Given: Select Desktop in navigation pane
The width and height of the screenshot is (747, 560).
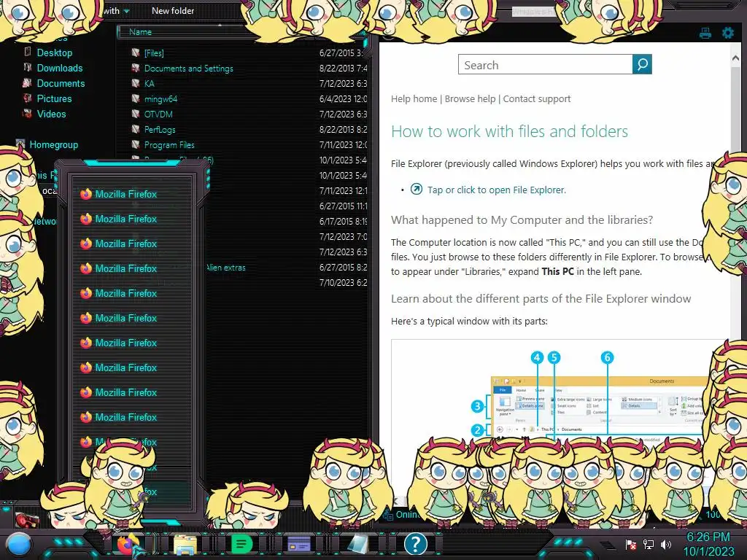Looking at the screenshot, I should click(54, 52).
